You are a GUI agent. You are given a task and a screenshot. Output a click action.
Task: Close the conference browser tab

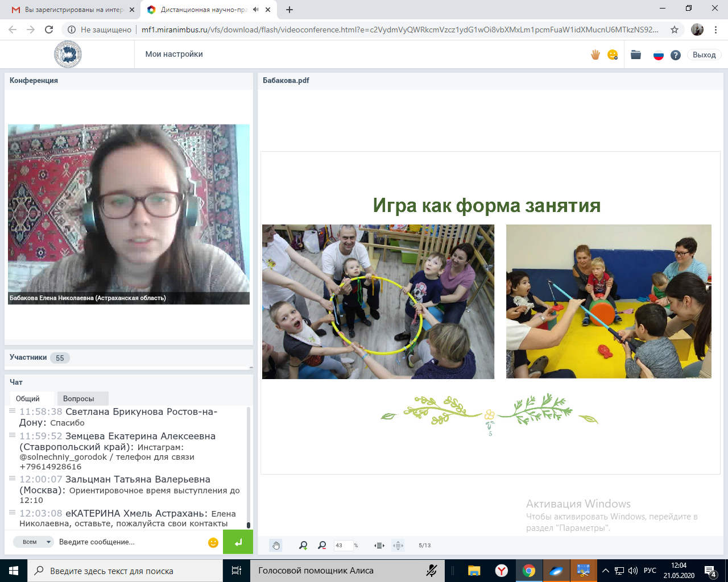pyautogui.click(x=268, y=10)
